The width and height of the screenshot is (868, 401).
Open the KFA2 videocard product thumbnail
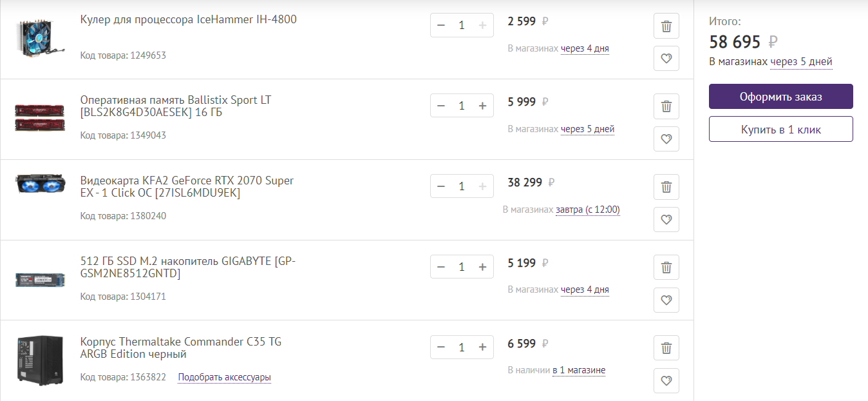coord(40,184)
